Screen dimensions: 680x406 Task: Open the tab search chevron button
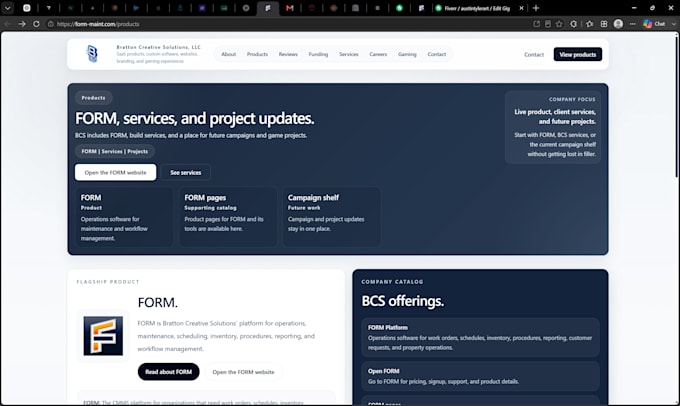[x=8, y=8]
